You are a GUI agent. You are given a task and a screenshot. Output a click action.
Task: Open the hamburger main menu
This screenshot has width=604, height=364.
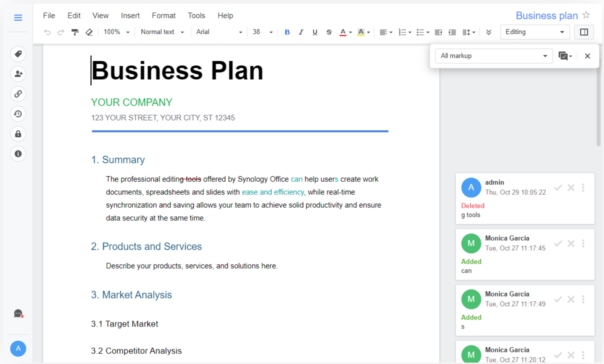(18, 18)
